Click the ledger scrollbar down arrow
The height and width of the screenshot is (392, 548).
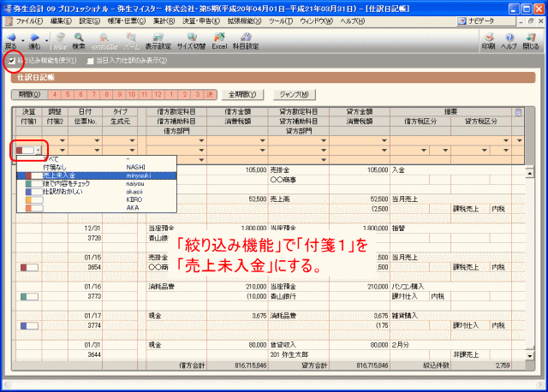(530, 356)
